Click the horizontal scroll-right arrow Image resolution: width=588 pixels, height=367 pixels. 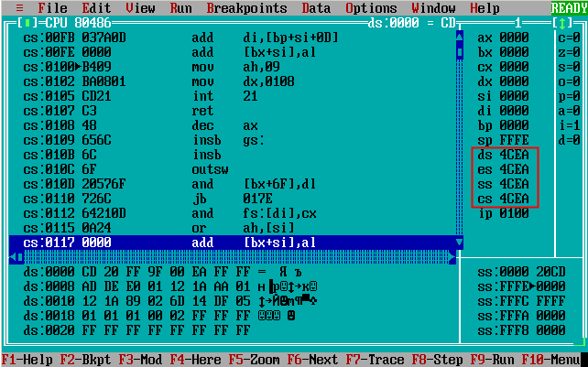point(452,257)
